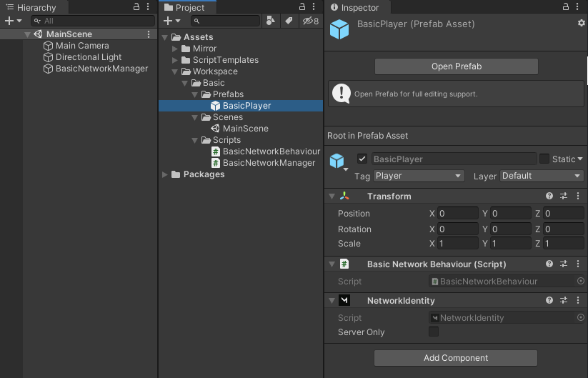The height and width of the screenshot is (378, 588).
Task: Expand the Mirror folder
Action: [175, 49]
